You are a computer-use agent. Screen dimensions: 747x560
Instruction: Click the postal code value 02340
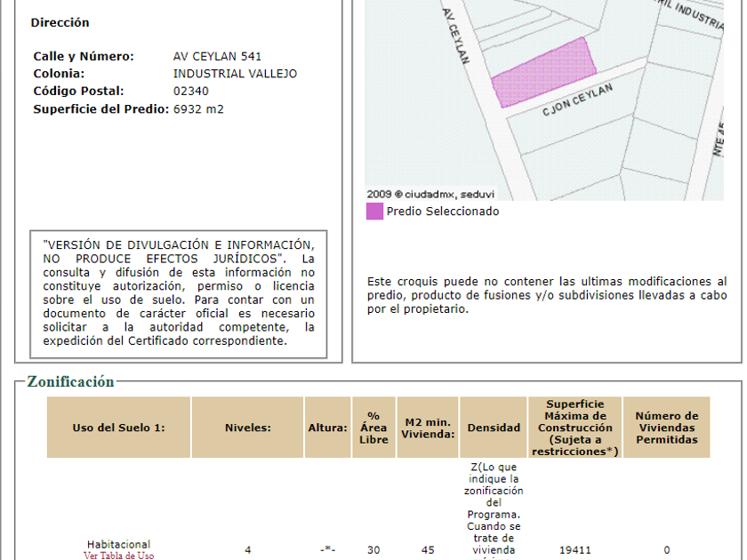click(191, 91)
